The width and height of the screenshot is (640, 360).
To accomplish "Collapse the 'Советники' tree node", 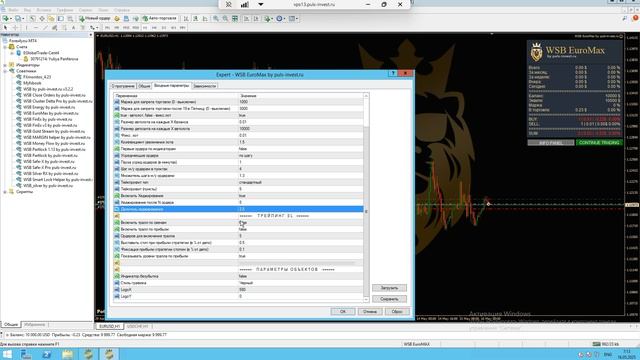I will 5,71.
